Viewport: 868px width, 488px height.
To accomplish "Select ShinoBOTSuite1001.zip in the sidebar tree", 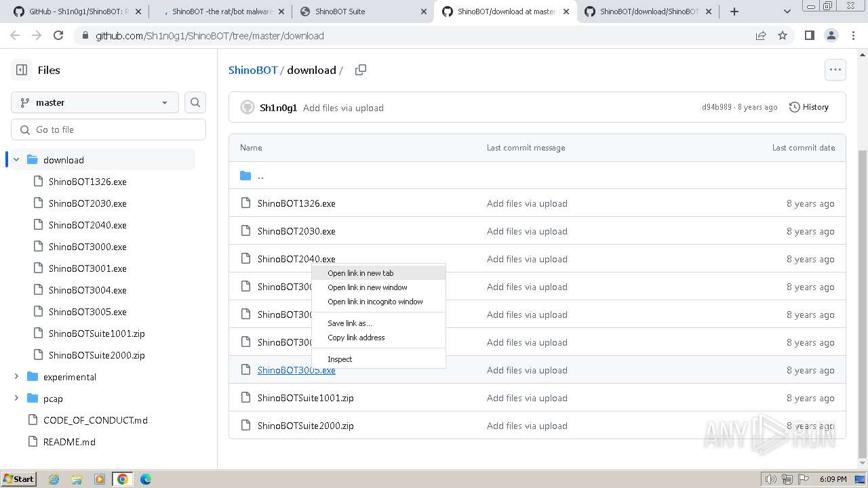I will tap(96, 333).
